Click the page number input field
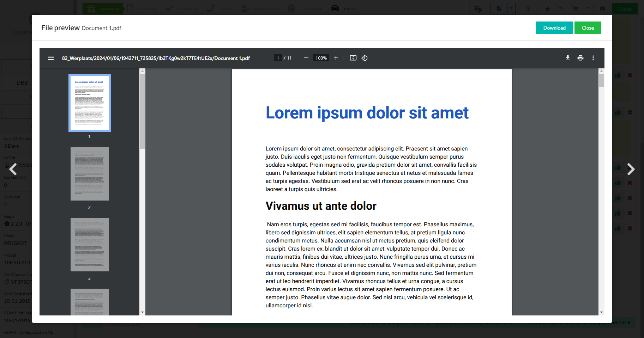Screen dimensions: 644x338 (278, 58)
